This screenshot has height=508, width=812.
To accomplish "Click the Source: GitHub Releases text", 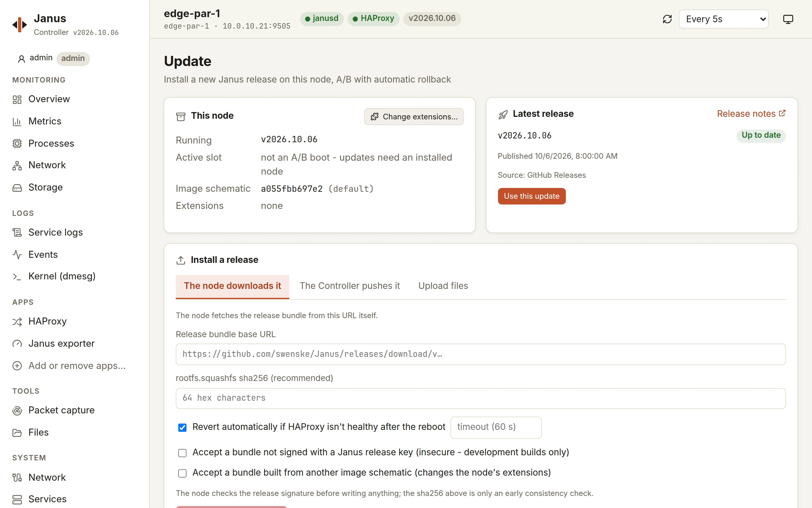I will click(x=541, y=175).
